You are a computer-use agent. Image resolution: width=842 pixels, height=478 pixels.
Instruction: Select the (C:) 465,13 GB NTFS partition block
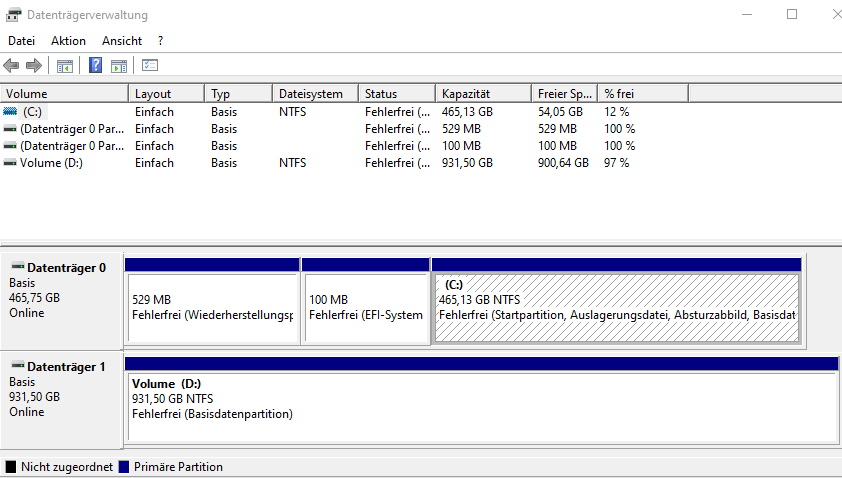[x=616, y=308]
